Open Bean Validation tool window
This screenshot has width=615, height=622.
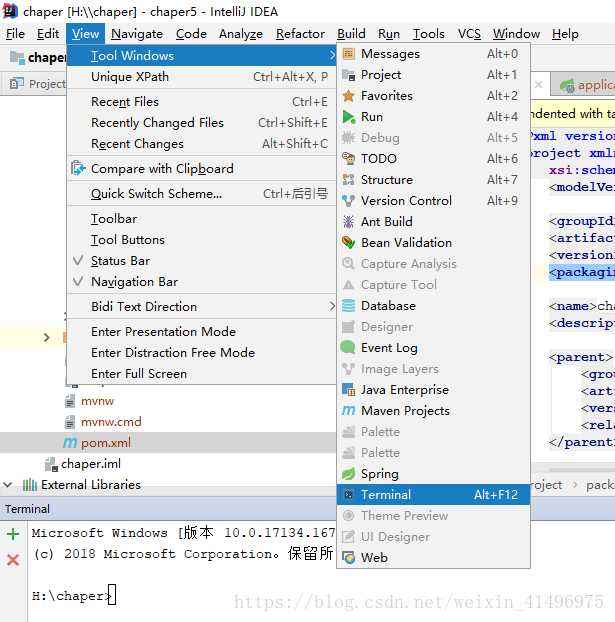click(433, 243)
